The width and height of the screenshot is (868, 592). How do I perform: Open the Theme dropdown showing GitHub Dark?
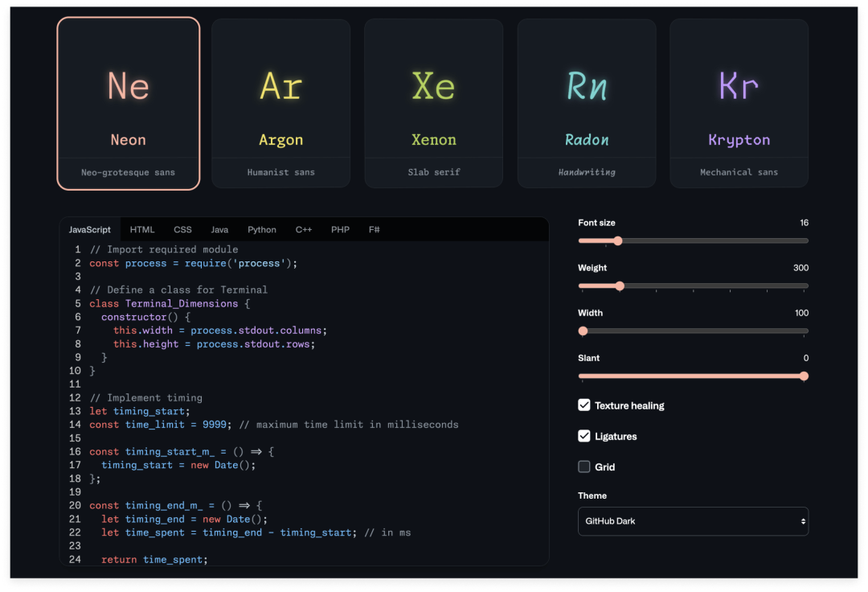point(693,521)
